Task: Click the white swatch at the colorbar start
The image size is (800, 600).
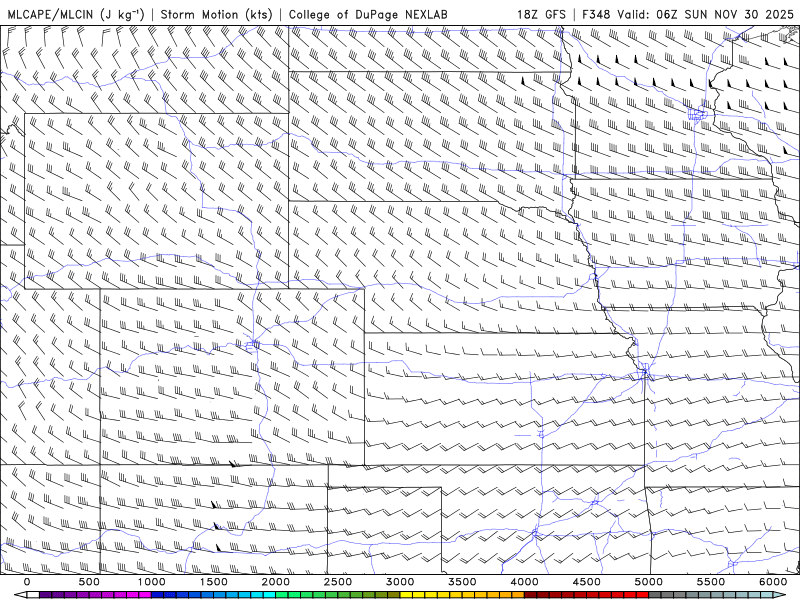Action: [33, 594]
